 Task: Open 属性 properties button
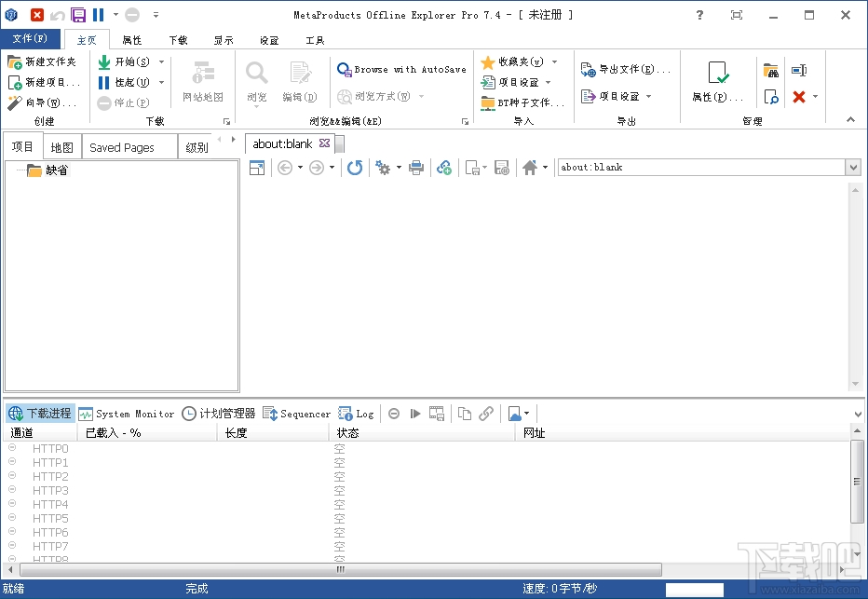[718, 81]
